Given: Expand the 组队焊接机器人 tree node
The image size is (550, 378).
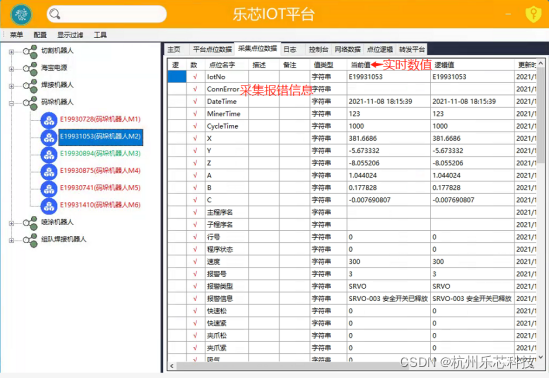Looking at the screenshot, I should coord(12,240).
